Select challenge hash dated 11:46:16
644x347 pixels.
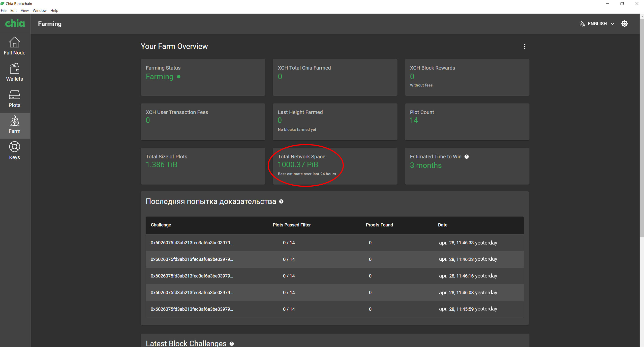(x=192, y=276)
